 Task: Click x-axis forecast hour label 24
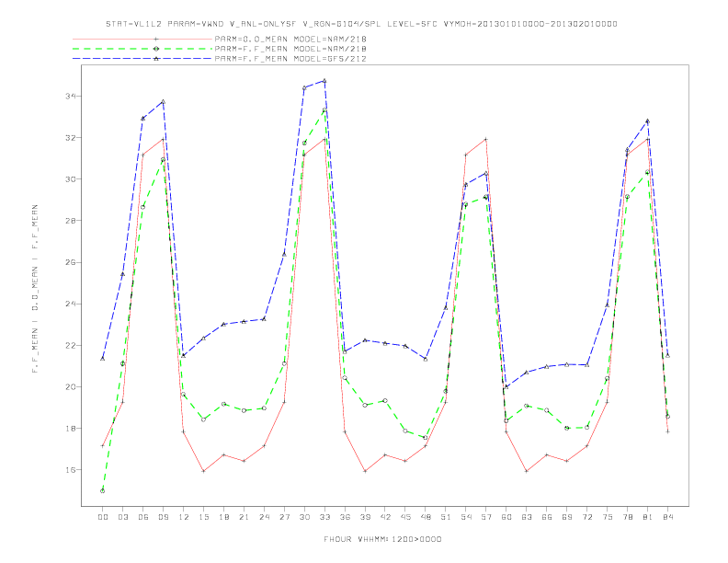coord(264,517)
